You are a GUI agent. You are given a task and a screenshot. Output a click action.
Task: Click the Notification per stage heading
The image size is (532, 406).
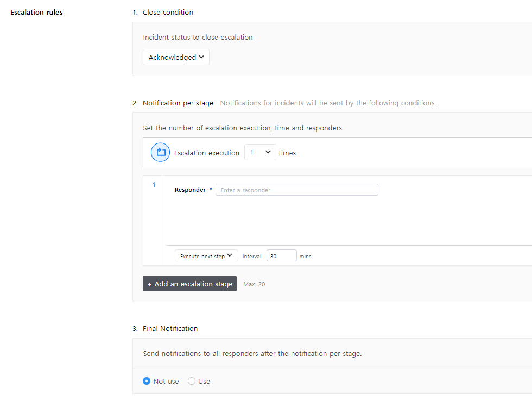178,103
